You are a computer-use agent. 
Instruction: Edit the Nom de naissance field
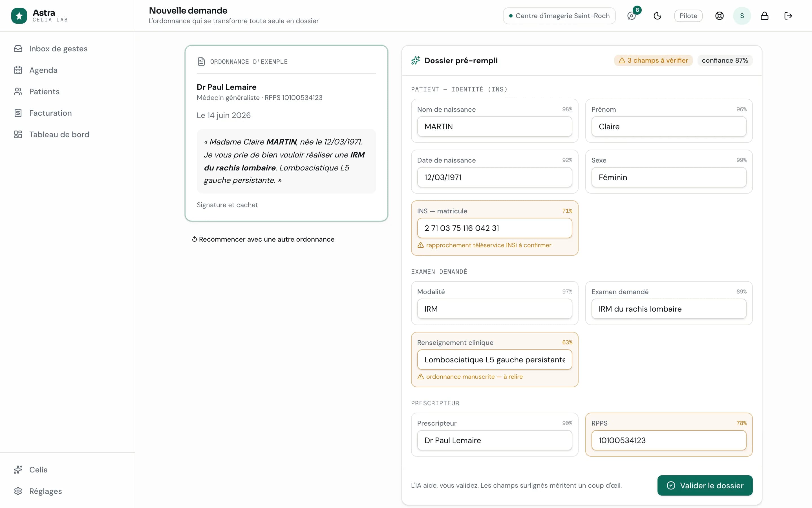[x=495, y=126]
